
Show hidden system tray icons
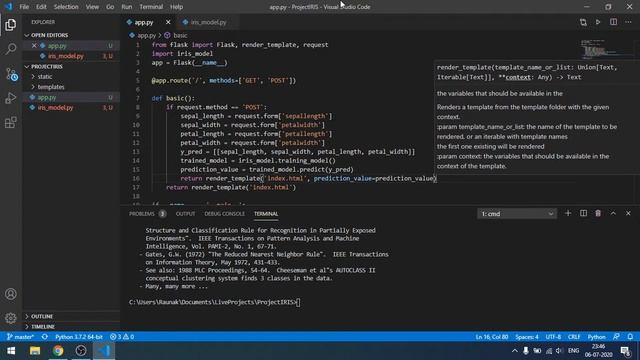coord(514,351)
